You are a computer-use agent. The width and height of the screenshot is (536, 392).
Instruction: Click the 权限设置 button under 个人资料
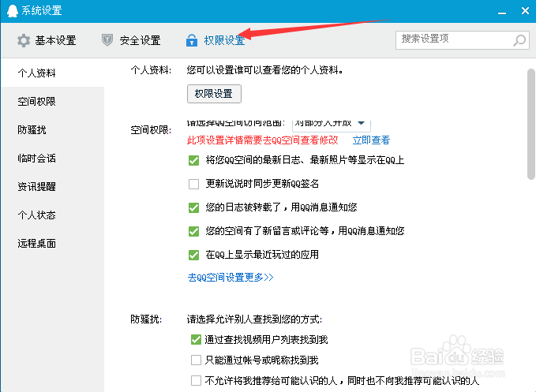(x=214, y=94)
